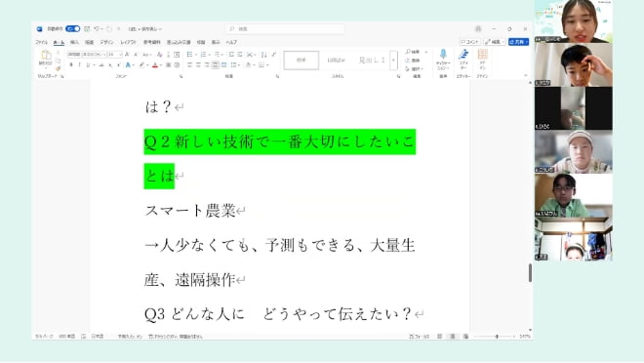Toggle show paragraph marks
This screenshot has width=644, height=363.
274,55
